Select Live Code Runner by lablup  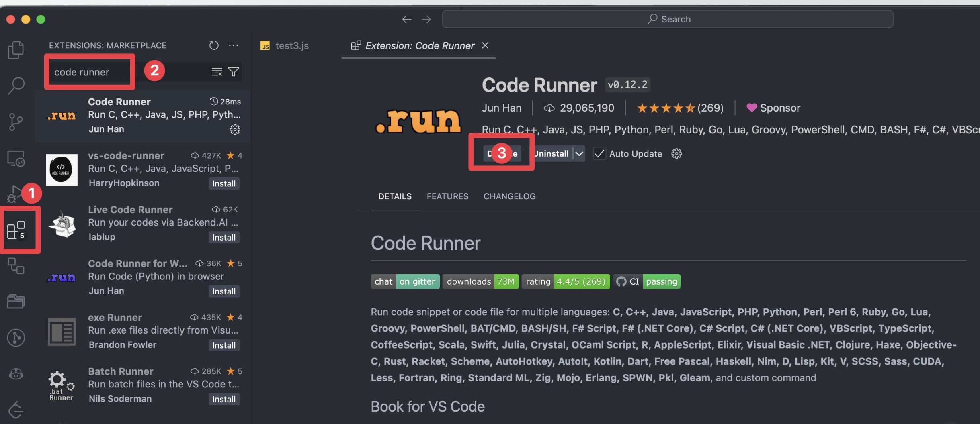pyautogui.click(x=143, y=223)
